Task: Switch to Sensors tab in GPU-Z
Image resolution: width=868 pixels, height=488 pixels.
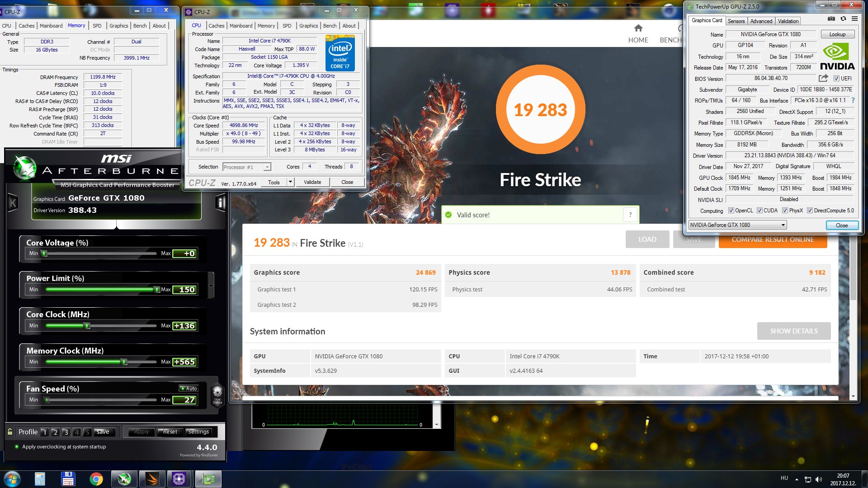Action: point(736,21)
